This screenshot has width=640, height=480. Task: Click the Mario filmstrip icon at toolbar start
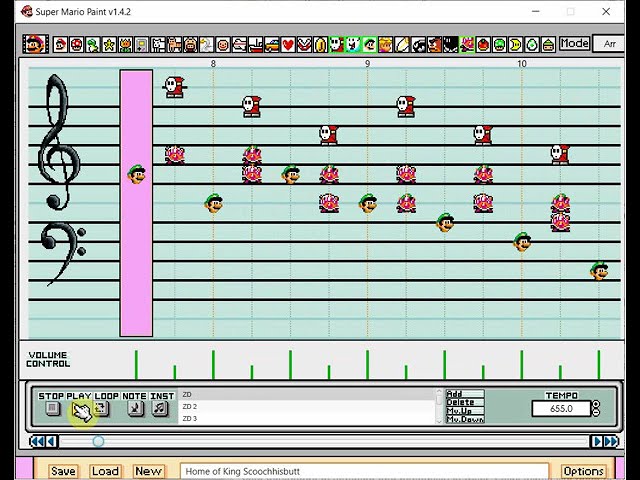coord(36,44)
